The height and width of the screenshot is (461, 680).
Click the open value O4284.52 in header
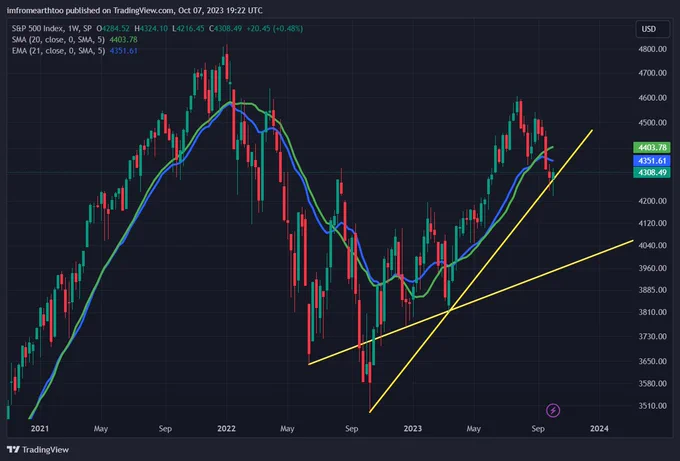coord(113,29)
